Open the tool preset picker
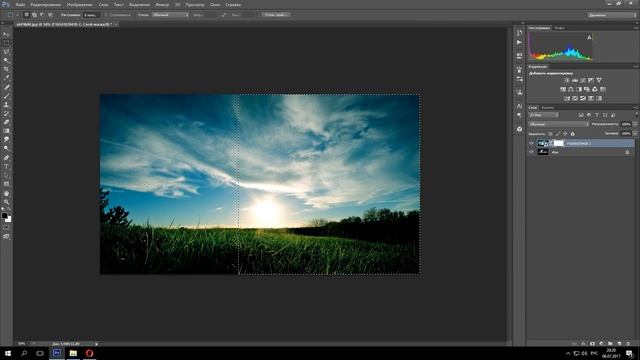This screenshot has width=640, height=360. (12, 15)
